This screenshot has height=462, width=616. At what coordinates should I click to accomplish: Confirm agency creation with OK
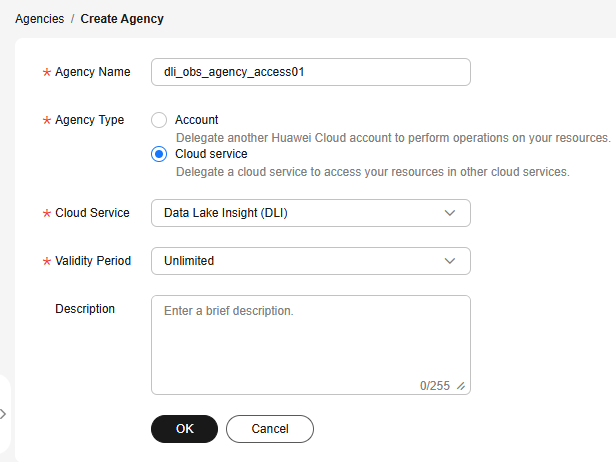point(184,429)
